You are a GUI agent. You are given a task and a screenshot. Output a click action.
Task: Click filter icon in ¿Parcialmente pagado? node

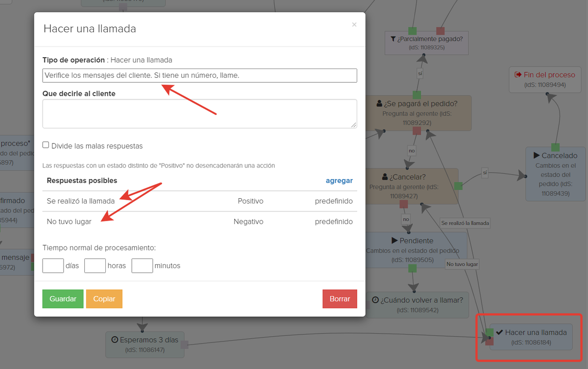(393, 39)
